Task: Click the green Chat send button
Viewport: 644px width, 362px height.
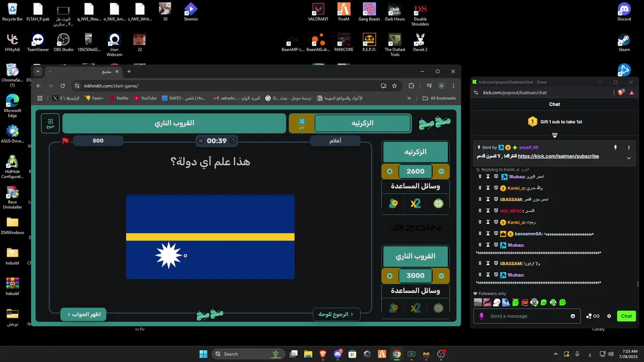Action: tap(626, 316)
